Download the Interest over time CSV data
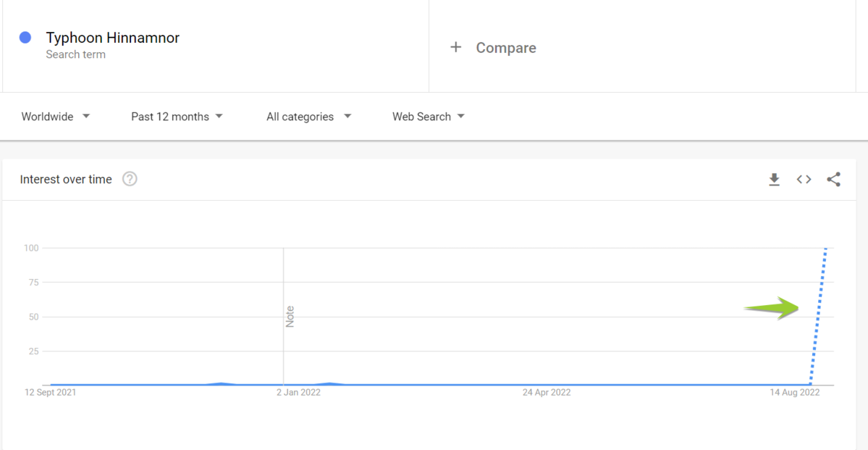Viewport: 868px width, 450px height. click(x=774, y=179)
